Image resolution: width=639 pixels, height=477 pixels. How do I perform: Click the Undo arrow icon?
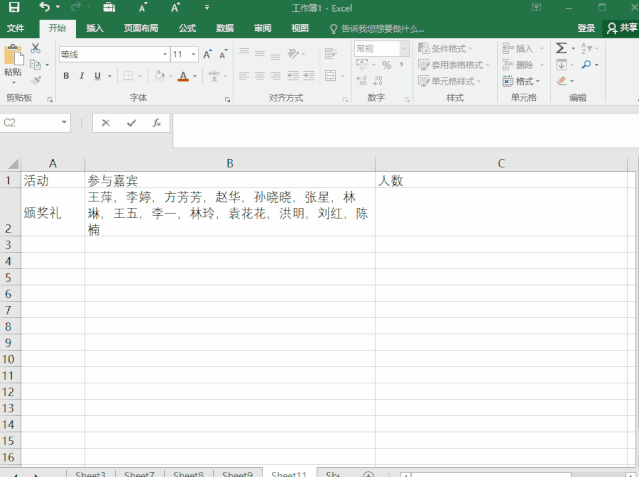click(44, 8)
